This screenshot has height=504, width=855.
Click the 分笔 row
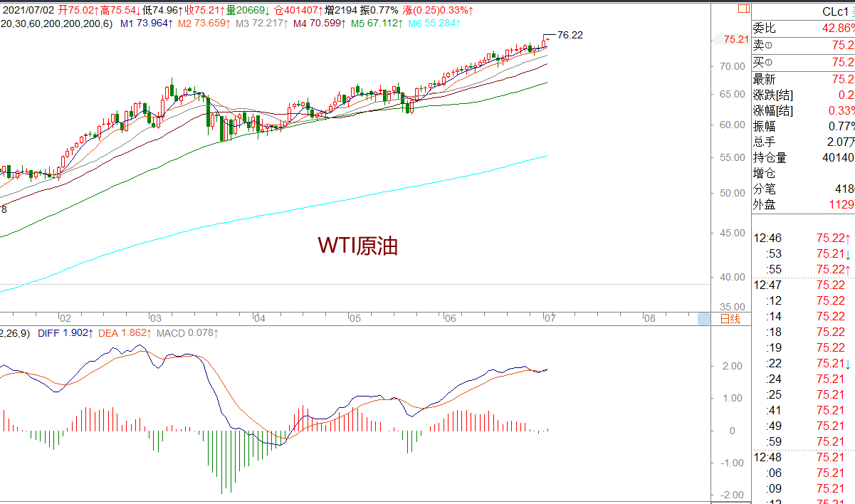coord(804,189)
